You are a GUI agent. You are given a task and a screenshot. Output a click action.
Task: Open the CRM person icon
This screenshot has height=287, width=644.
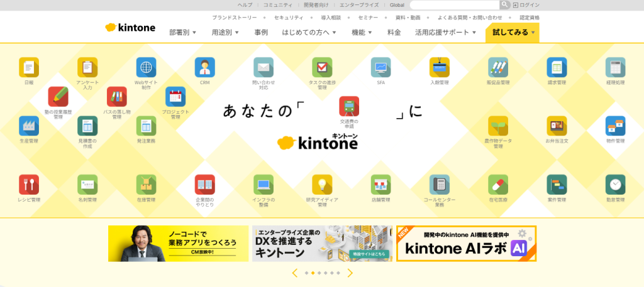[205, 67]
